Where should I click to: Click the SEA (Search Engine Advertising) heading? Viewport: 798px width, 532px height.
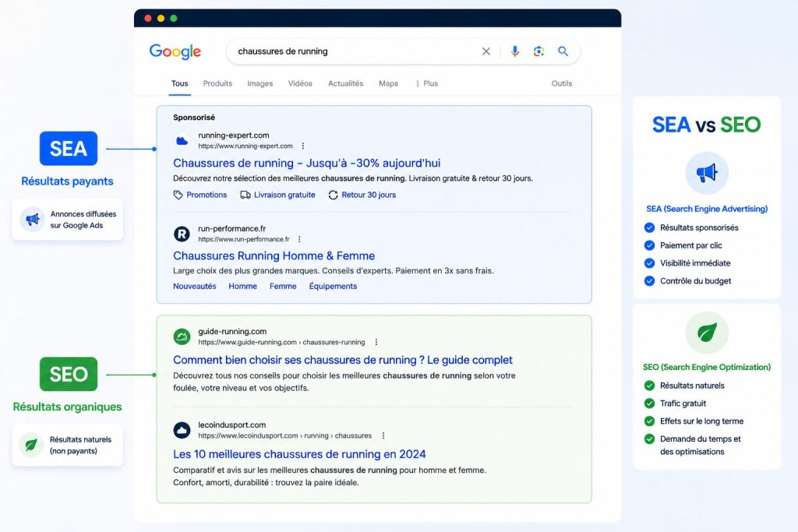[x=707, y=209]
